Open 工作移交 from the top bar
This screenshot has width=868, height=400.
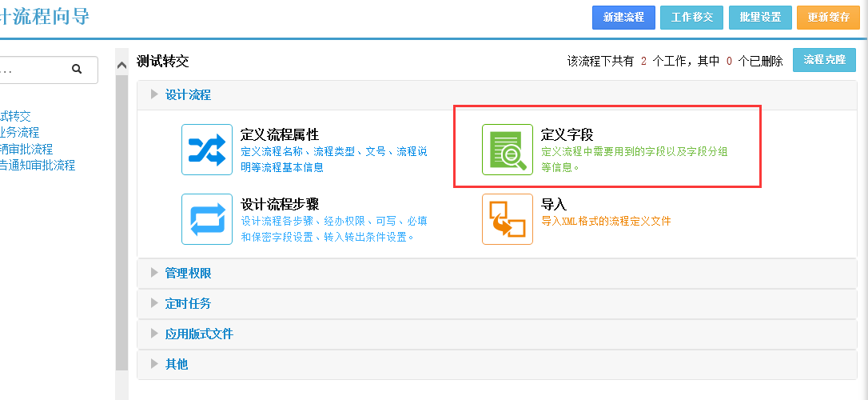[x=691, y=17]
